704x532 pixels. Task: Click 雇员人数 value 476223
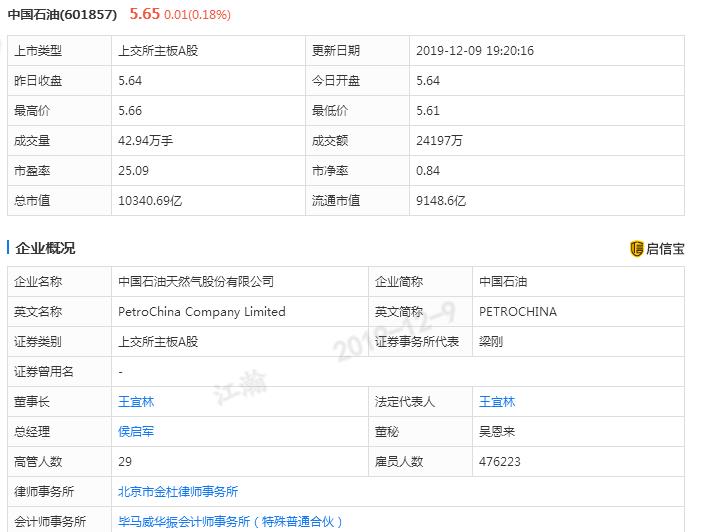tap(500, 462)
